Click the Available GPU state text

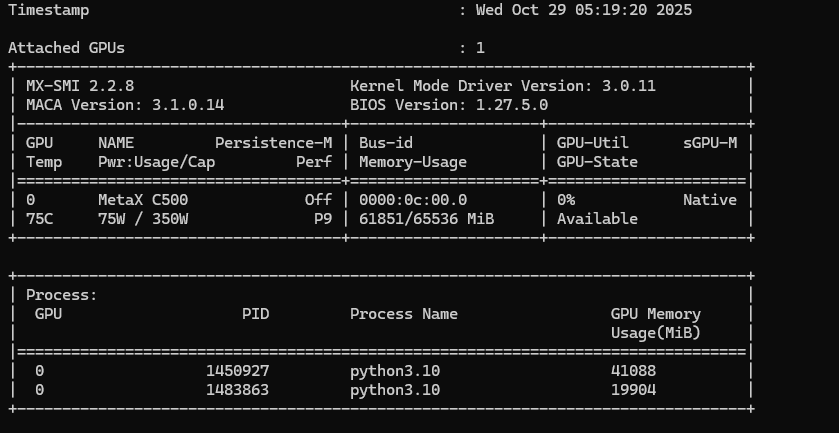[x=597, y=219]
